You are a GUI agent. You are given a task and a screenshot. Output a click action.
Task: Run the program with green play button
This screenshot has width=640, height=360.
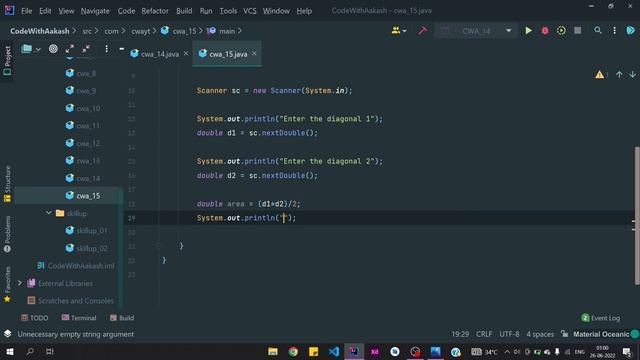(528, 31)
